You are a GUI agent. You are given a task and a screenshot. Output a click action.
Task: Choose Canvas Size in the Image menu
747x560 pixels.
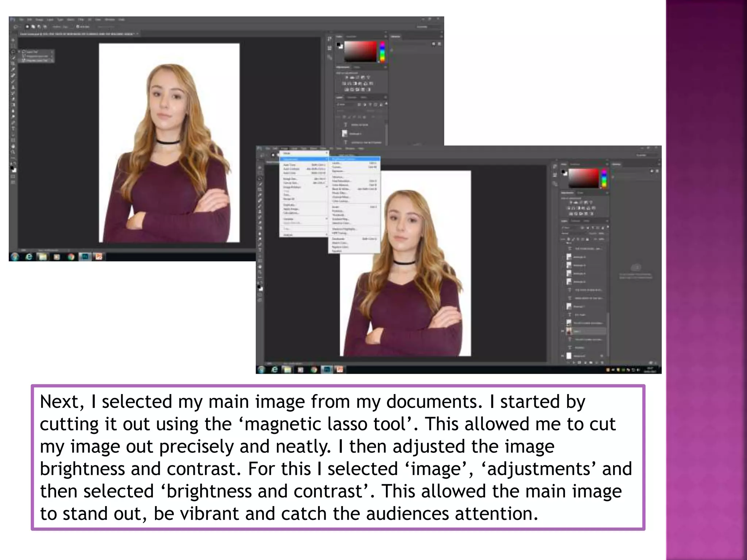(304, 183)
